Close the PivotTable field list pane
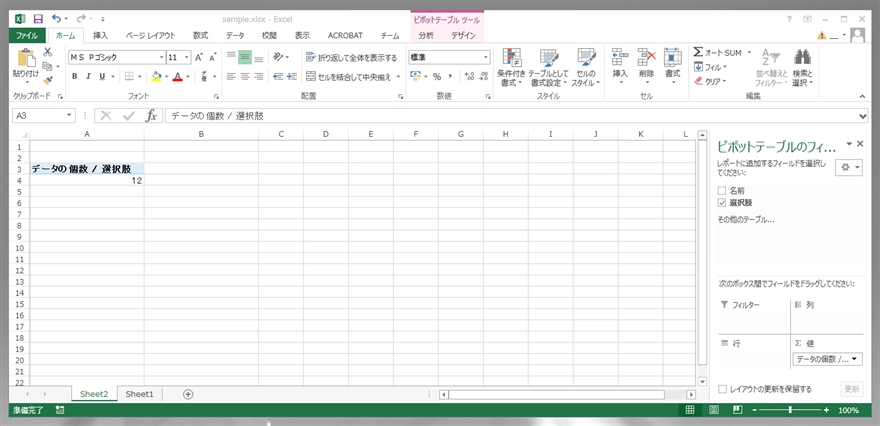Screen dimensions: 880x426 point(860,144)
